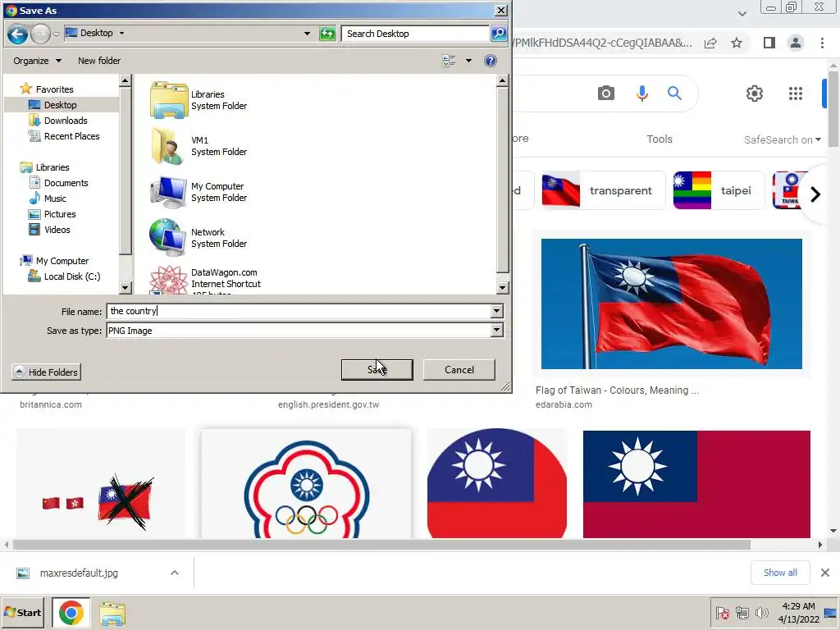Open maxresdefault.jpg downloaded file
Screen dimensions: 840x630
pos(79,573)
